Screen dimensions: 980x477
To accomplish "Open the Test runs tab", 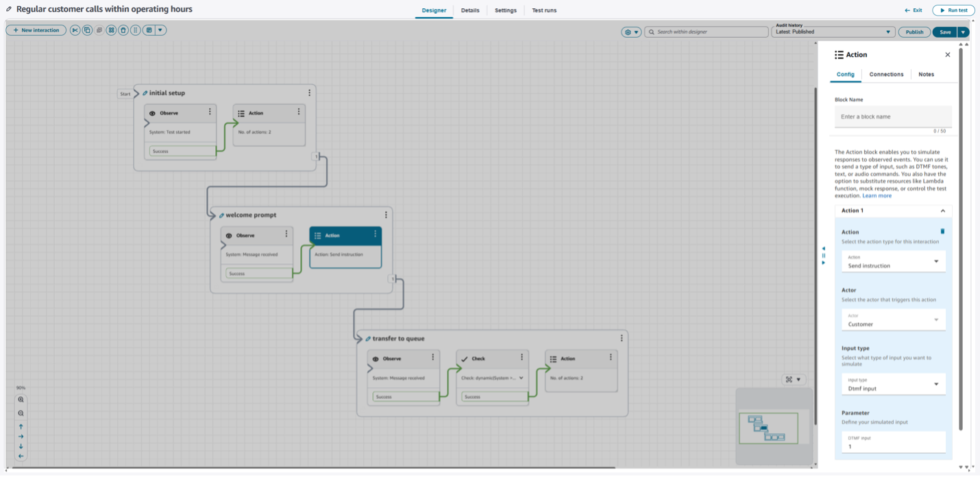I will pos(544,10).
